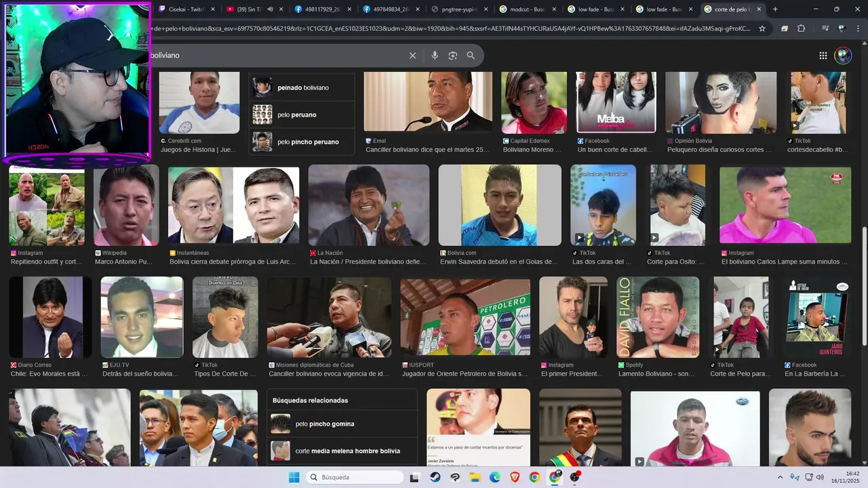The image size is (868, 488).
Task: Open the Google apps grid
Action: [823, 56]
